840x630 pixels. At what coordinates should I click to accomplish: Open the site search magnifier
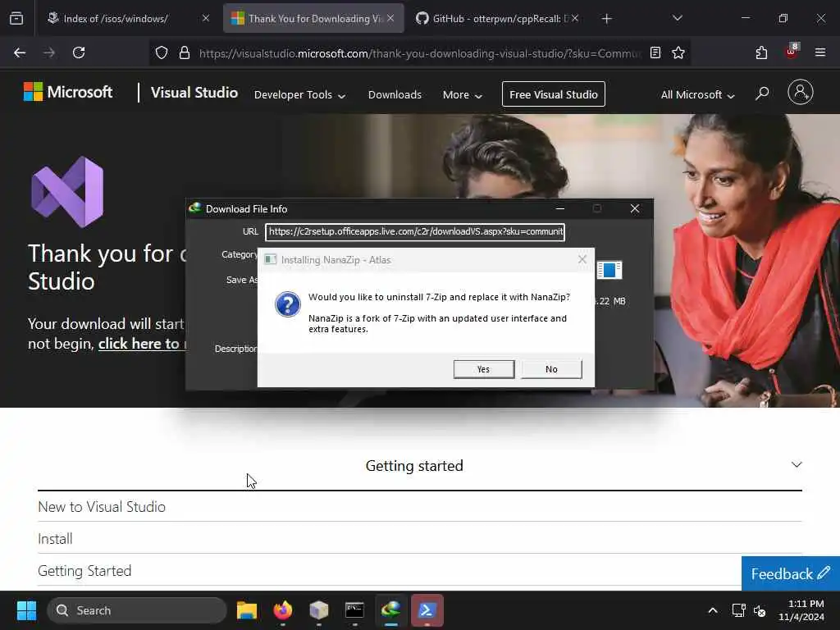762,94
